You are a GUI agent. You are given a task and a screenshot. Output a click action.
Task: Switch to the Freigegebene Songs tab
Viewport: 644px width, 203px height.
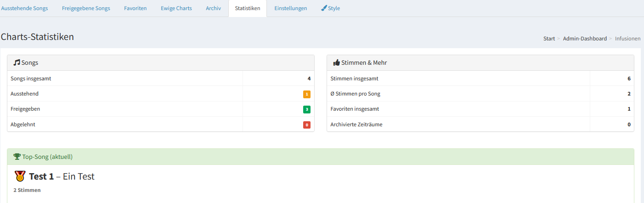tap(86, 8)
